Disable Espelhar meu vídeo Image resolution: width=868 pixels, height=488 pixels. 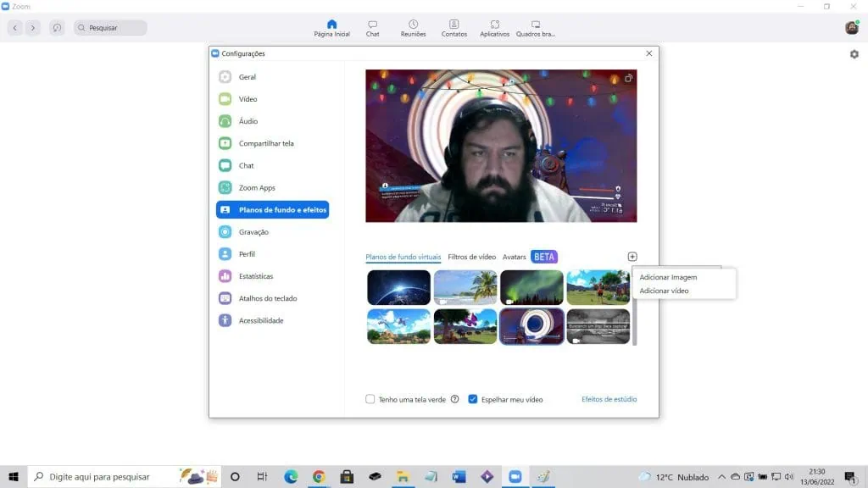coord(474,399)
